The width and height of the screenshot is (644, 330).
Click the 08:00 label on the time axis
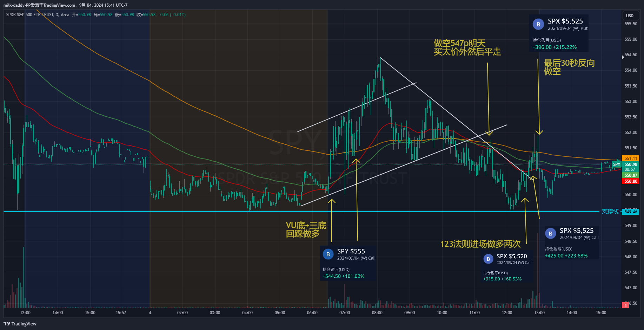pyautogui.click(x=377, y=313)
